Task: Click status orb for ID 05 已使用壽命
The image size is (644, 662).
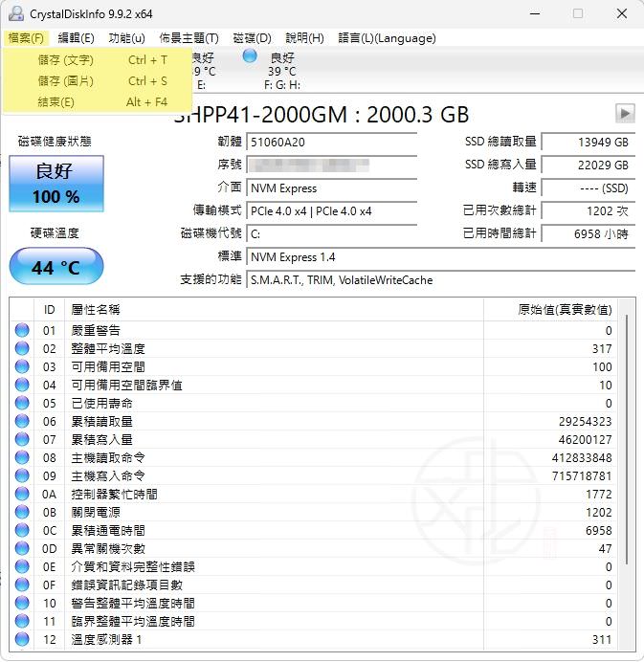Action: (x=22, y=403)
